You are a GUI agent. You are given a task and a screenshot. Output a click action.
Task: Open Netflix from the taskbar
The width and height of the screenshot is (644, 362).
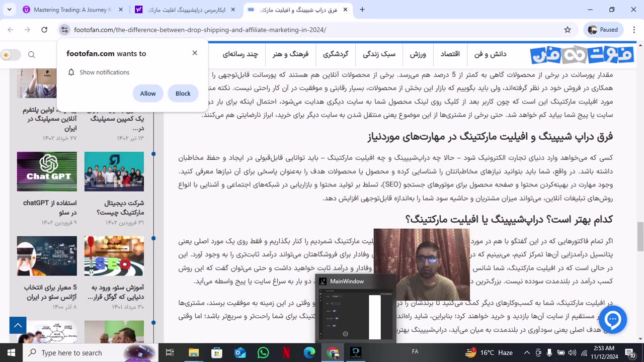(286, 353)
